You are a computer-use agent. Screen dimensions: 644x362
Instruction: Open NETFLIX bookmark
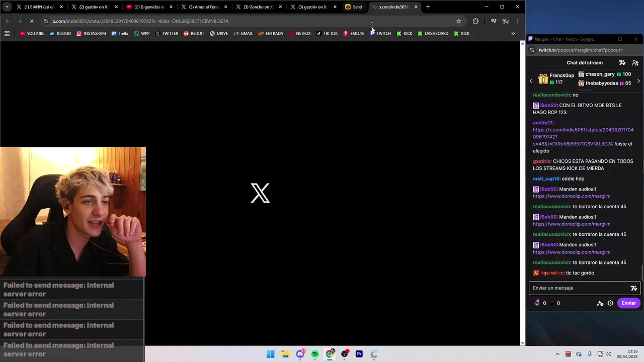pos(300,34)
